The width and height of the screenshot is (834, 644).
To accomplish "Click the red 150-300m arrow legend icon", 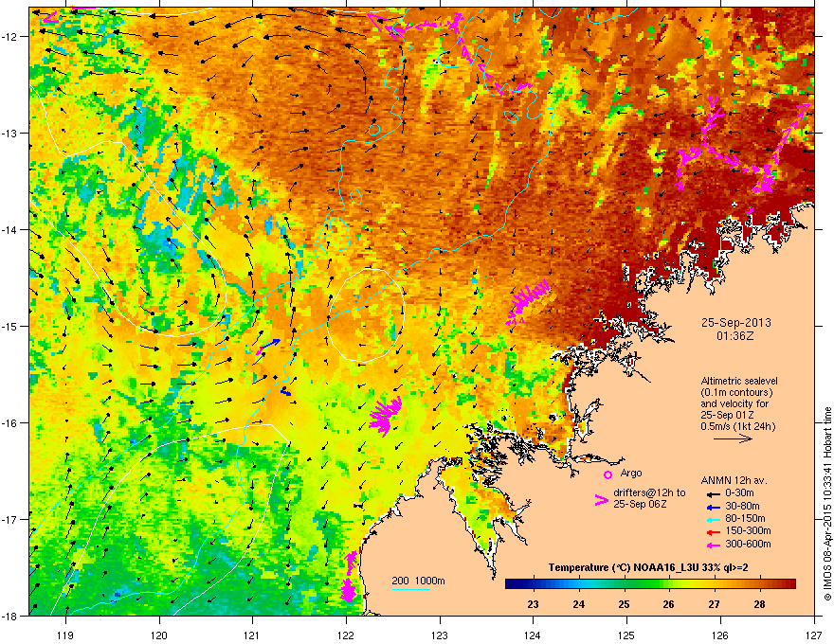I will pos(713,532).
